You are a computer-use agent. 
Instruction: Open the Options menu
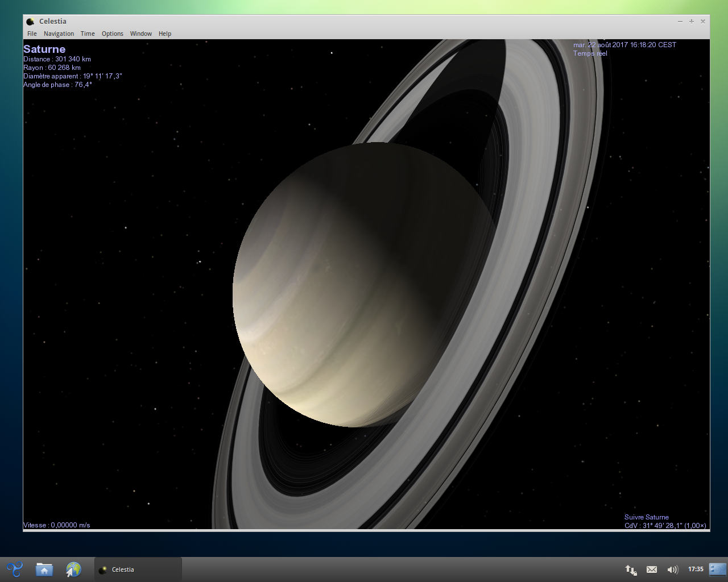(113, 34)
